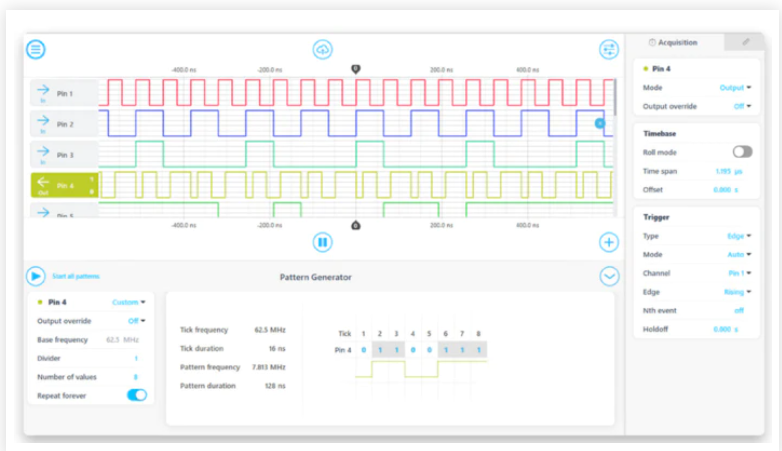Viewport: 782px width, 451px height.
Task: Open the pencil edit tab
Action: click(x=744, y=42)
